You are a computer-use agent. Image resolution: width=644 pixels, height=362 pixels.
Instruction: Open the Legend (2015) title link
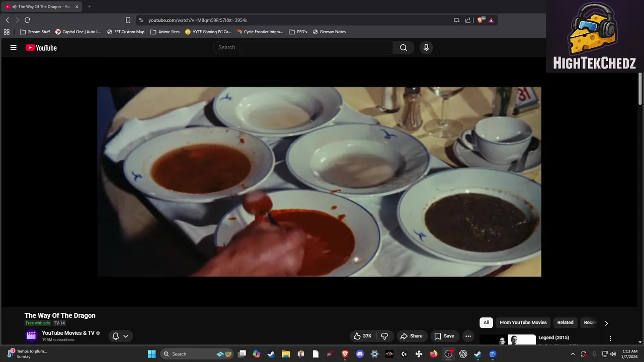pos(554,338)
